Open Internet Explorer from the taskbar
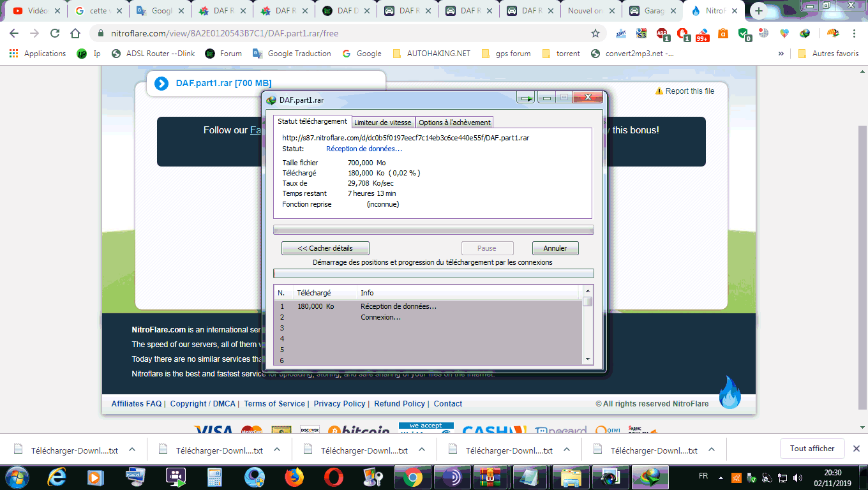Viewport: 868px width, 490px height. coord(57,477)
